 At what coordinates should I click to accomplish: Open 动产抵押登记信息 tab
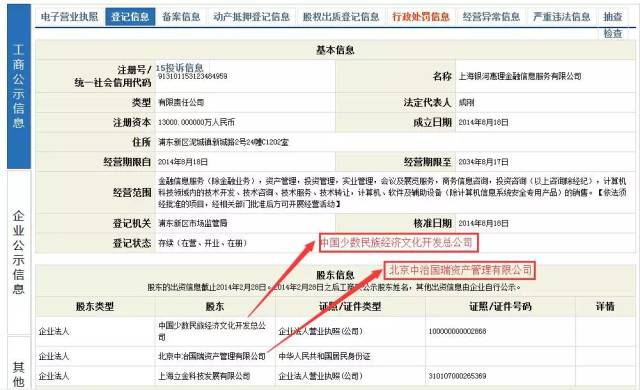[251, 17]
